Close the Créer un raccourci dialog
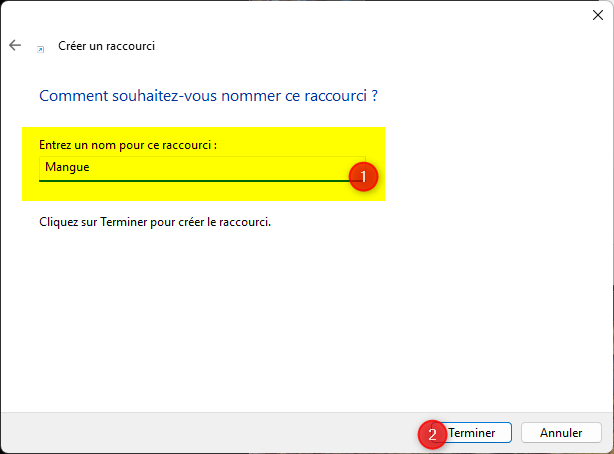 coord(597,15)
